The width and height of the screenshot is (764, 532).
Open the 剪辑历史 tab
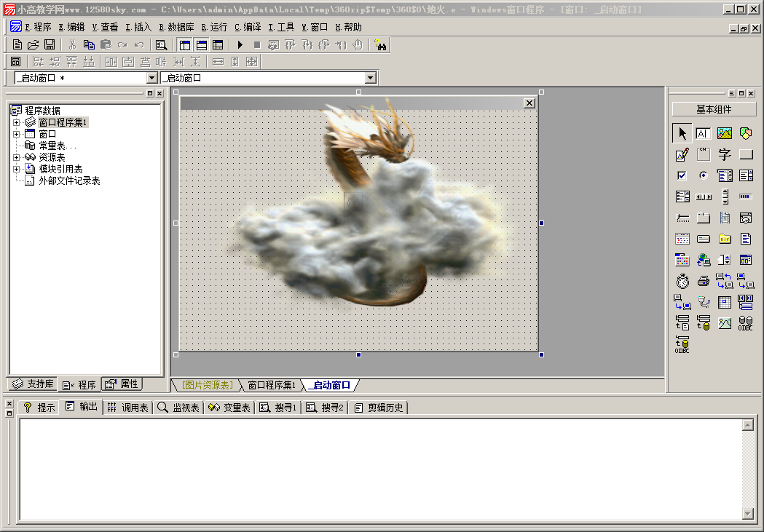click(379, 408)
